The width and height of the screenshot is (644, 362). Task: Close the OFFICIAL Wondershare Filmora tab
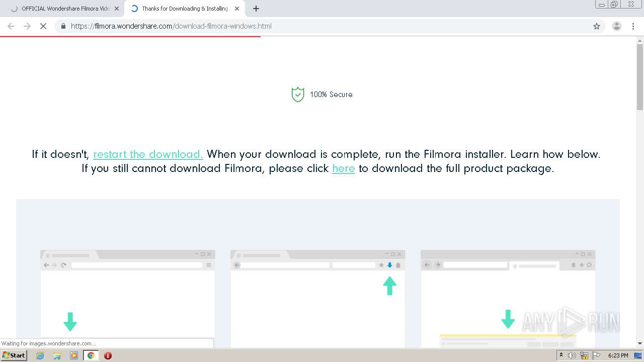click(117, 9)
